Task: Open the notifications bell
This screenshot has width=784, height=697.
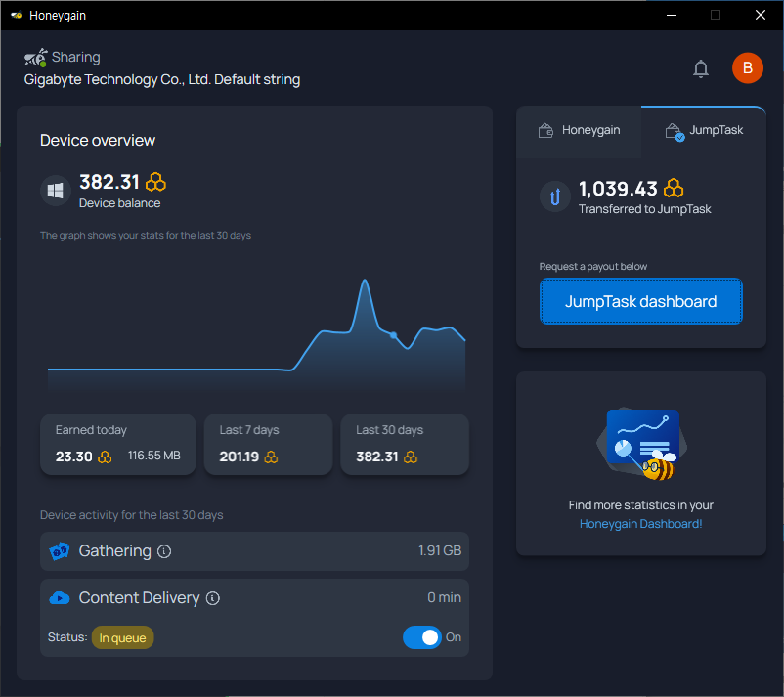Action: [701, 68]
